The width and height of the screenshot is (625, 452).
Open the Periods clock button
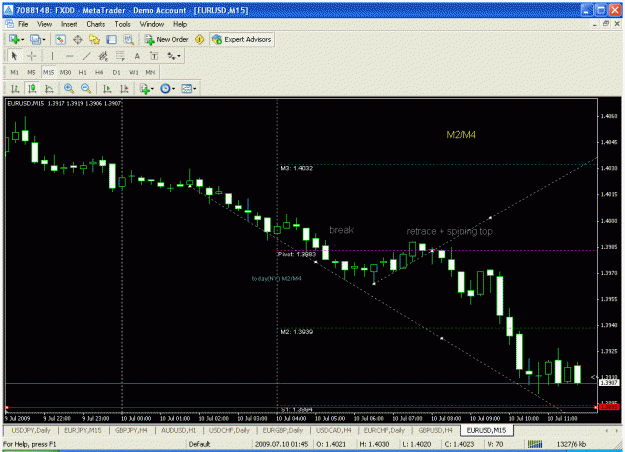click(165, 88)
